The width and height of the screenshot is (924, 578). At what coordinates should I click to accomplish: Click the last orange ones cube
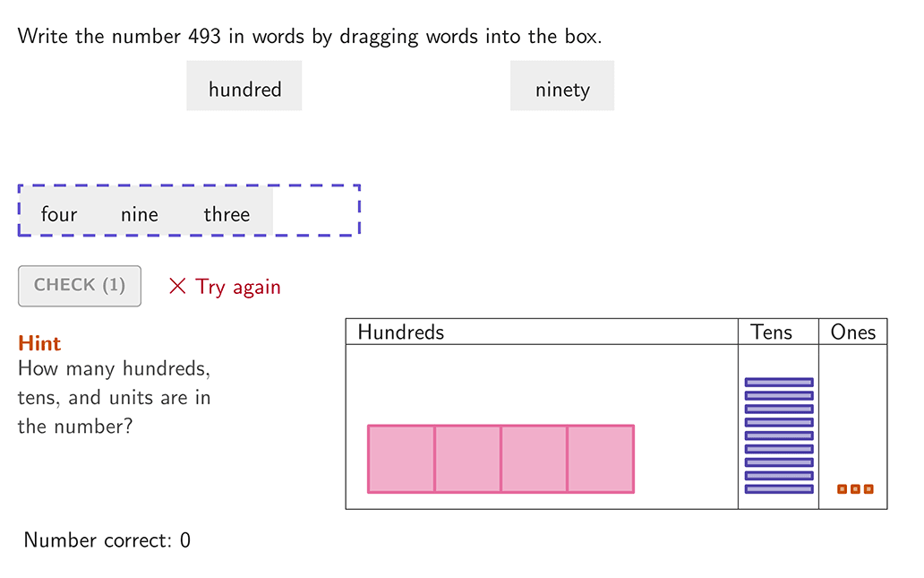click(868, 489)
